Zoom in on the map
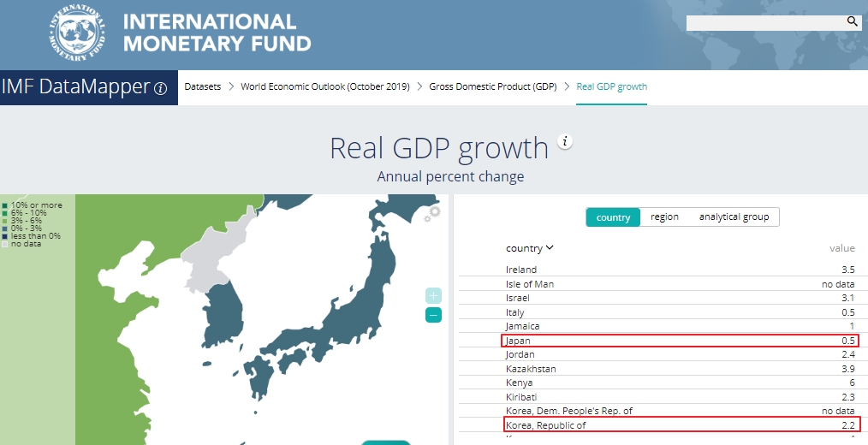Image resolution: width=868 pixels, height=445 pixels. [x=434, y=296]
